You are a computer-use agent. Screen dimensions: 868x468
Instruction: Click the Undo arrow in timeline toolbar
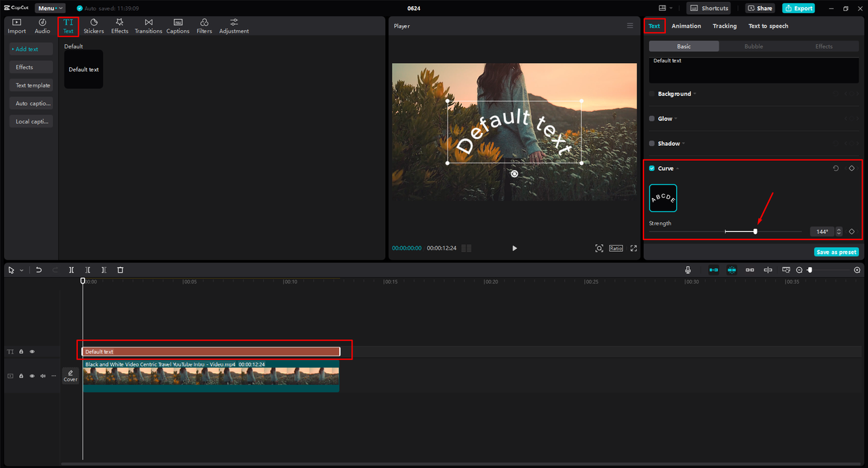click(39, 270)
